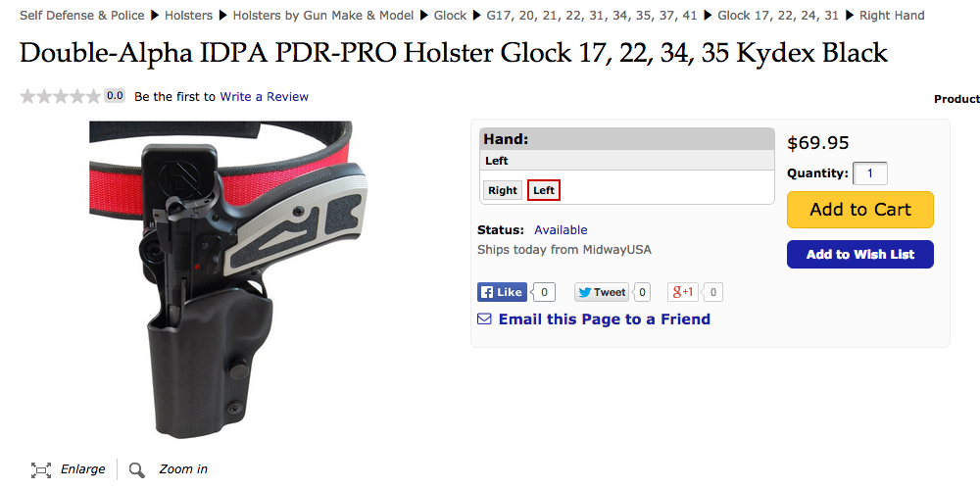Click the gray star rating

point(60,96)
